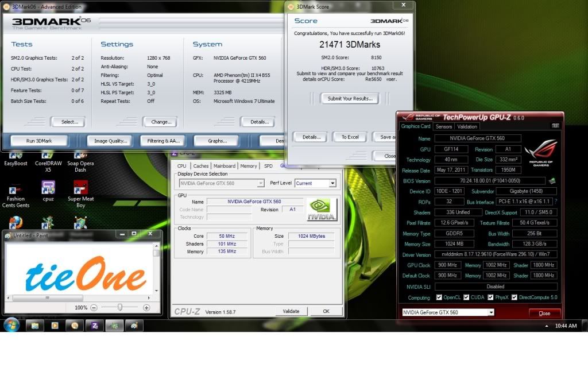Switch to CPU-Z via purple Z taskbar icon

pyautogui.click(x=95, y=326)
